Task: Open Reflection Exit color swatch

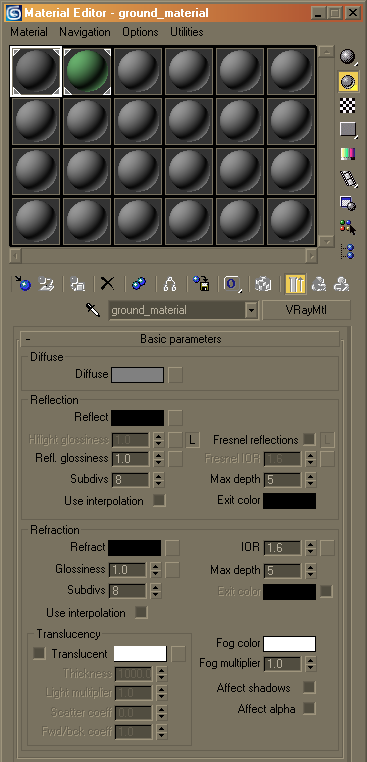Action: 290,501
